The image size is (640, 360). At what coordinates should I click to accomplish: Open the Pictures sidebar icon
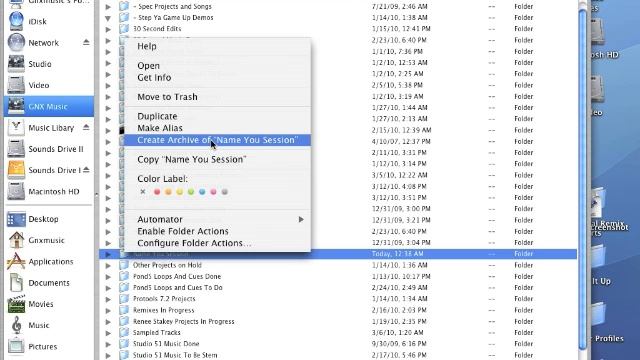[x=16, y=346]
